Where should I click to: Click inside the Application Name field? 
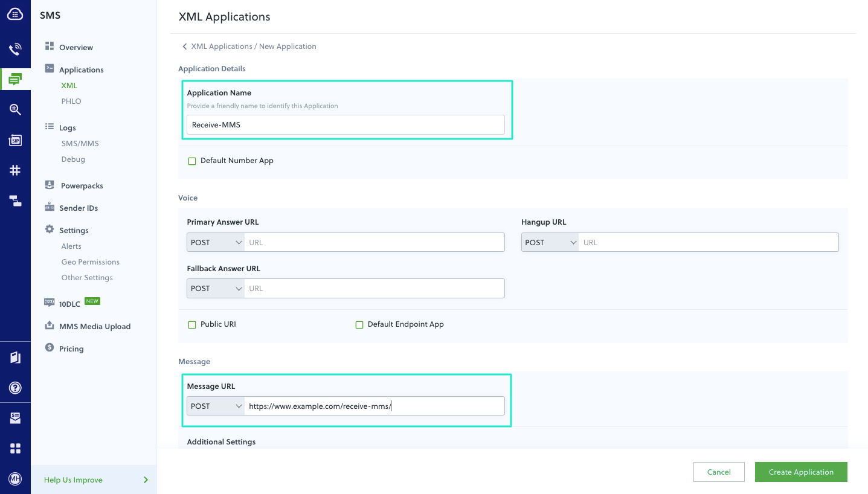tap(345, 124)
